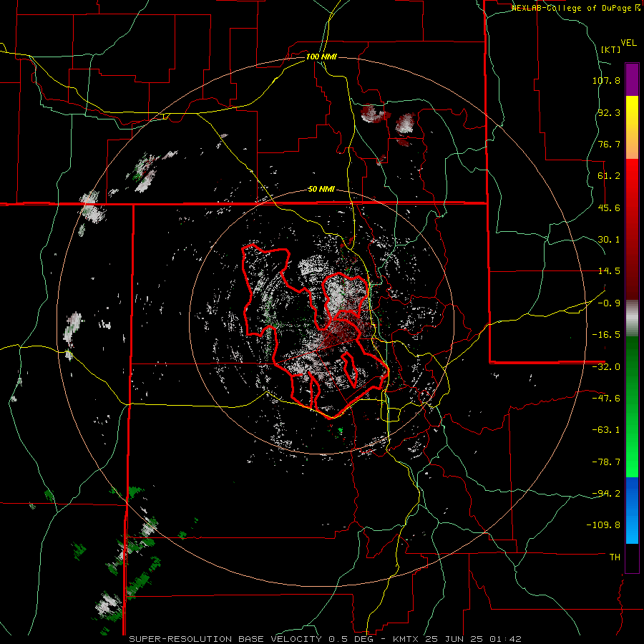Select the -0.9 velocity scale value
Viewport: 644px width, 644px height.
tap(609, 303)
